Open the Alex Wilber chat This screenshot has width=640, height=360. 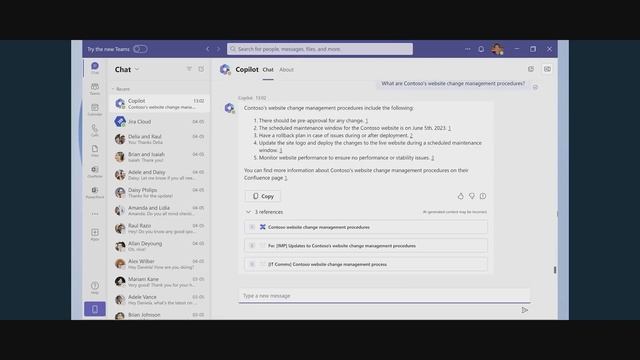pos(160,264)
